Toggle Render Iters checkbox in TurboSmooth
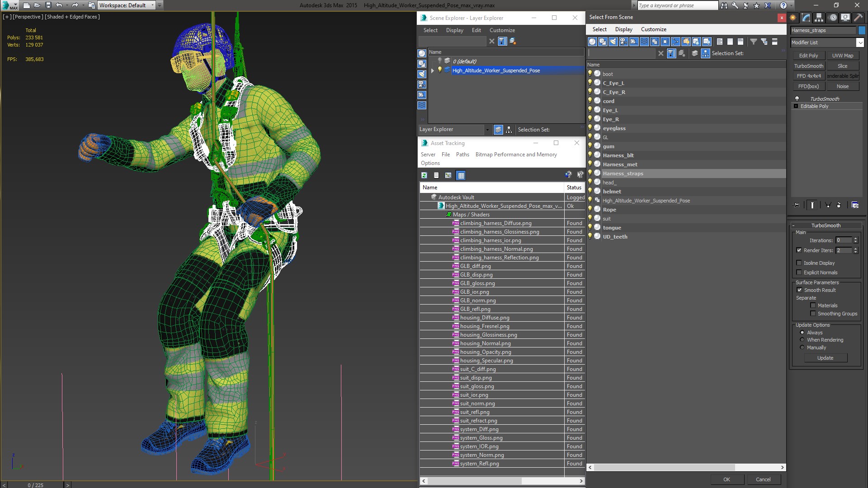This screenshot has height=488, width=868. (799, 250)
